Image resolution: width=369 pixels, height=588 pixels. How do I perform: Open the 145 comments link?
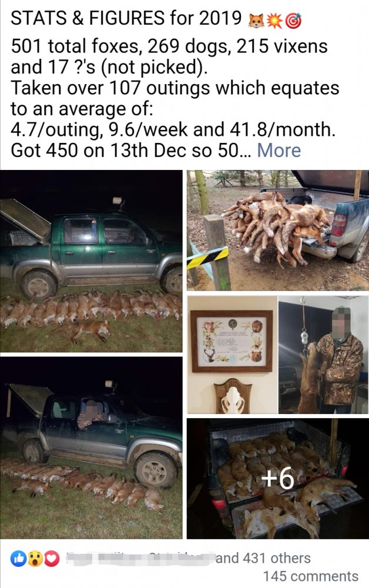point(311,576)
